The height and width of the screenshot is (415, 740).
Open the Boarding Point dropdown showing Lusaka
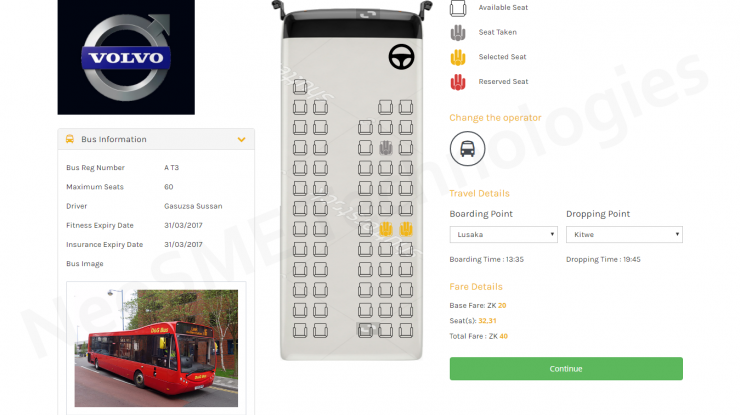pyautogui.click(x=504, y=235)
